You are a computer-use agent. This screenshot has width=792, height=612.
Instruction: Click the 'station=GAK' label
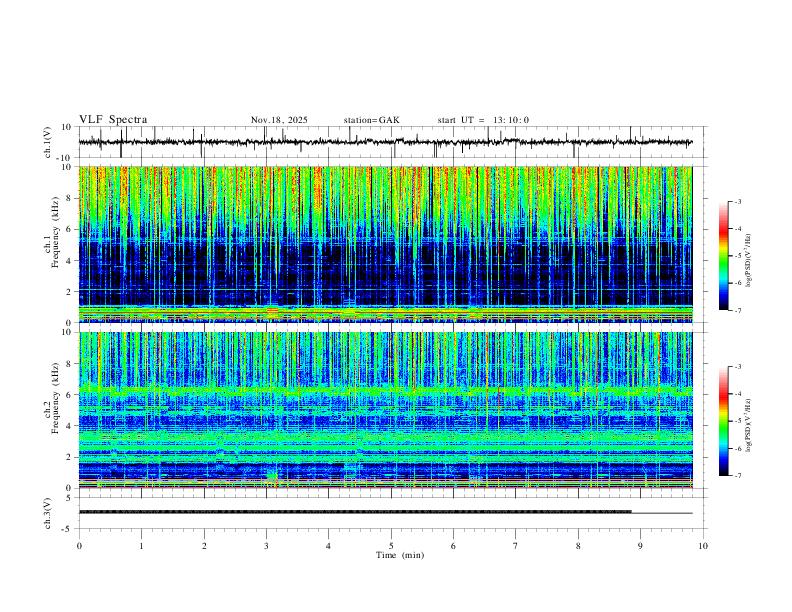pyautogui.click(x=371, y=120)
